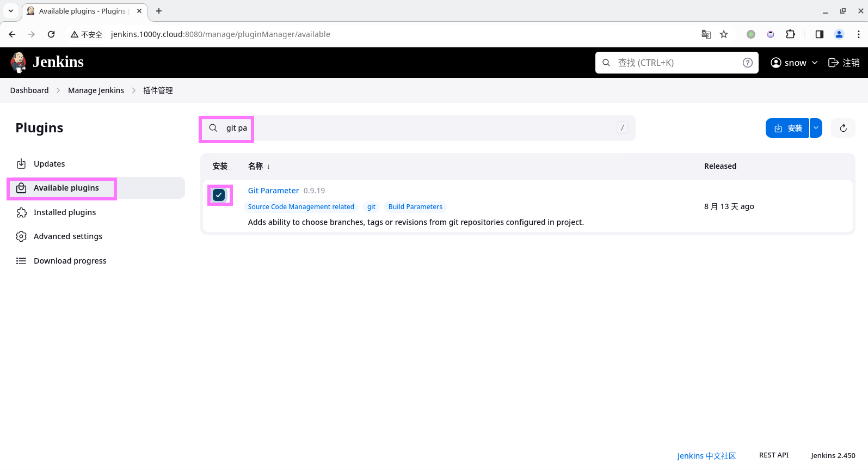Click the Available plugins bag icon
The image size is (868, 470).
[21, 188]
